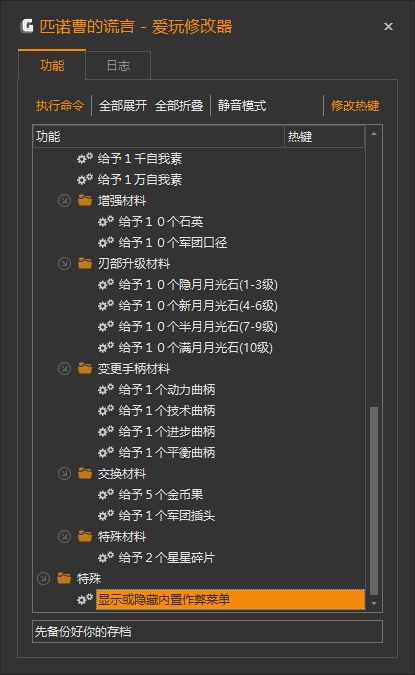Click gear icon beside 给予１个动力曲柄
Viewport: 415px width, 675px height.
pos(106,389)
